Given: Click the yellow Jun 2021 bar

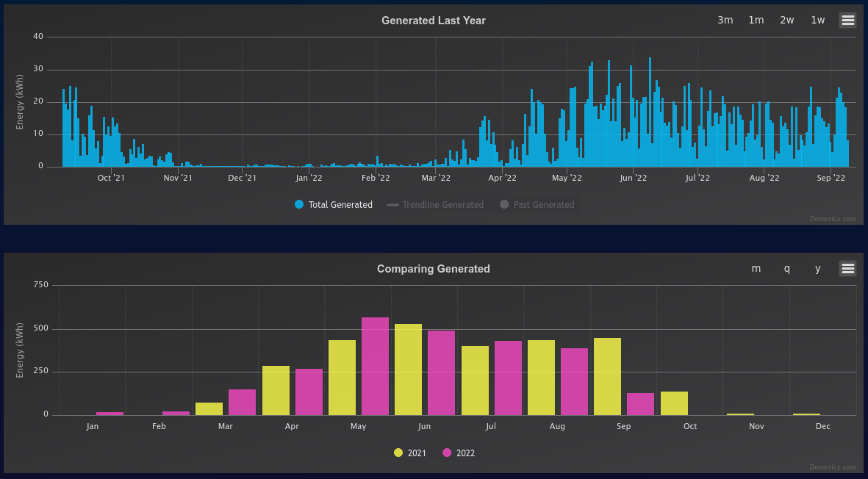Looking at the screenshot, I should [409, 370].
